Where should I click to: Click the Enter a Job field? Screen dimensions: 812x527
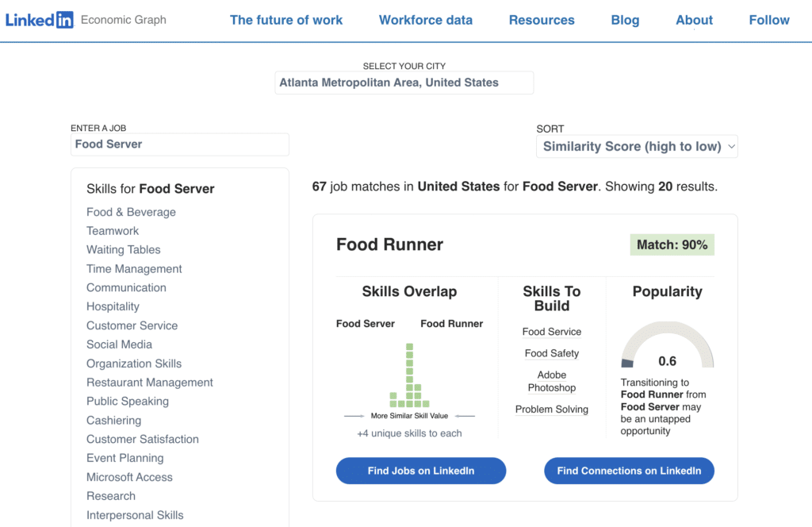(180, 144)
